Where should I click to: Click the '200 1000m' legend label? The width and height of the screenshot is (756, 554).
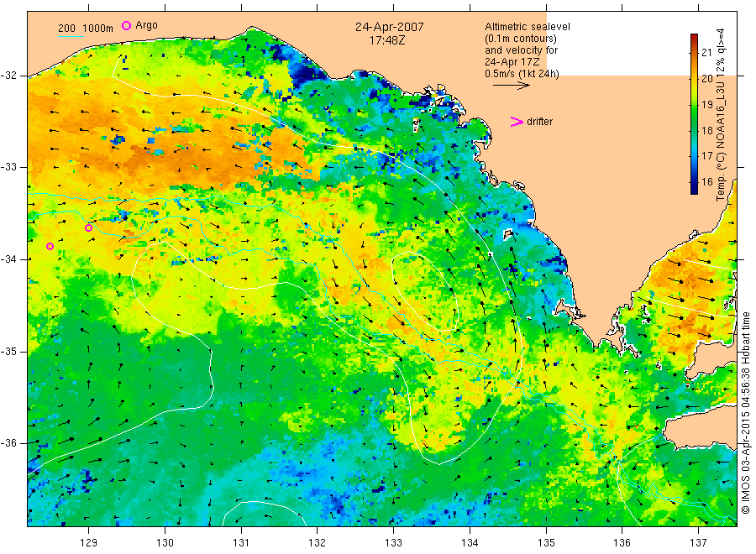(x=86, y=28)
